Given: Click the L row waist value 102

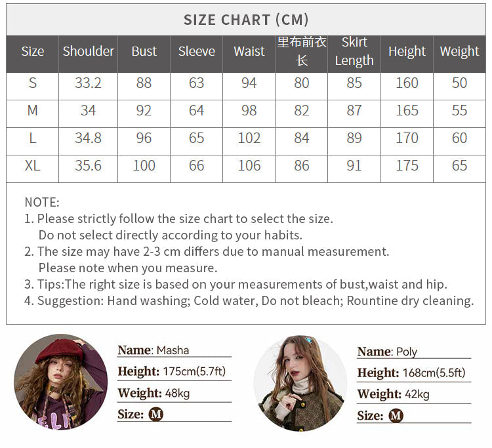Looking at the screenshot, I should [x=249, y=138].
